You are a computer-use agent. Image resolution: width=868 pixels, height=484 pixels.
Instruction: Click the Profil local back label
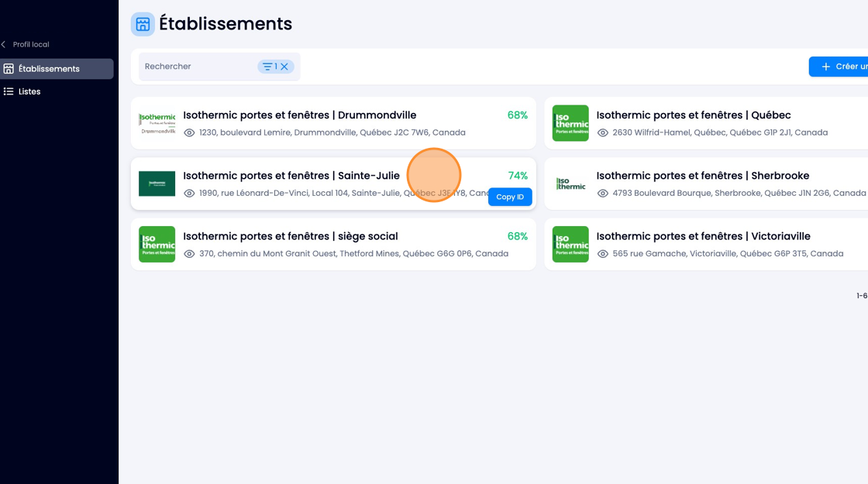pyautogui.click(x=31, y=44)
